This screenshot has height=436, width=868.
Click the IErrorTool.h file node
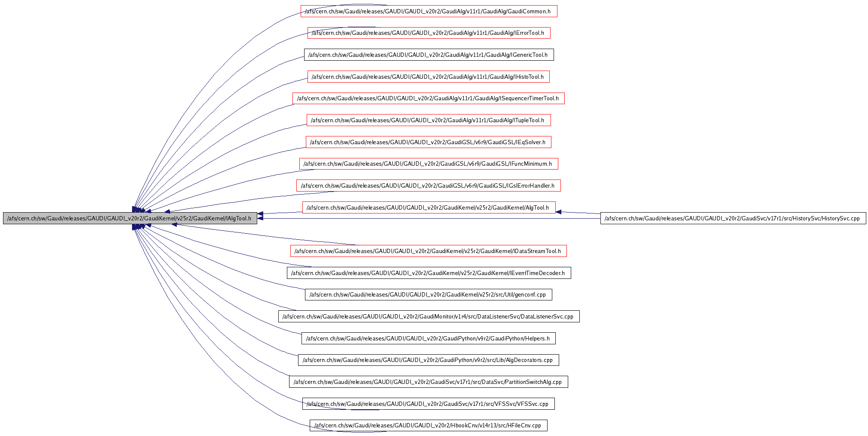[428, 33]
